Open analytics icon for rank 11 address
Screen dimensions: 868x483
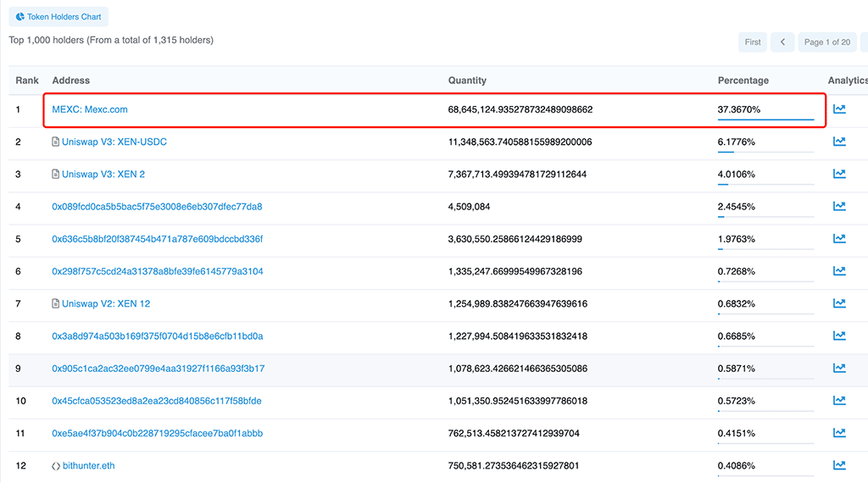point(839,433)
